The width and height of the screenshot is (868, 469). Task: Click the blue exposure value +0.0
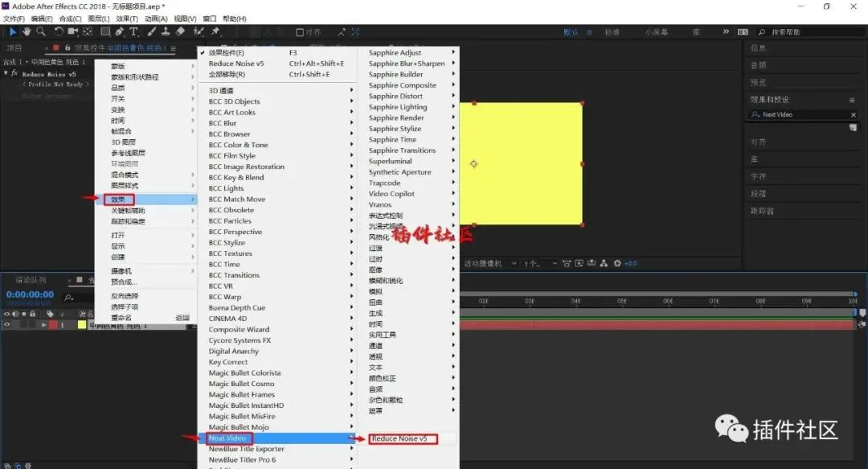tap(631, 263)
